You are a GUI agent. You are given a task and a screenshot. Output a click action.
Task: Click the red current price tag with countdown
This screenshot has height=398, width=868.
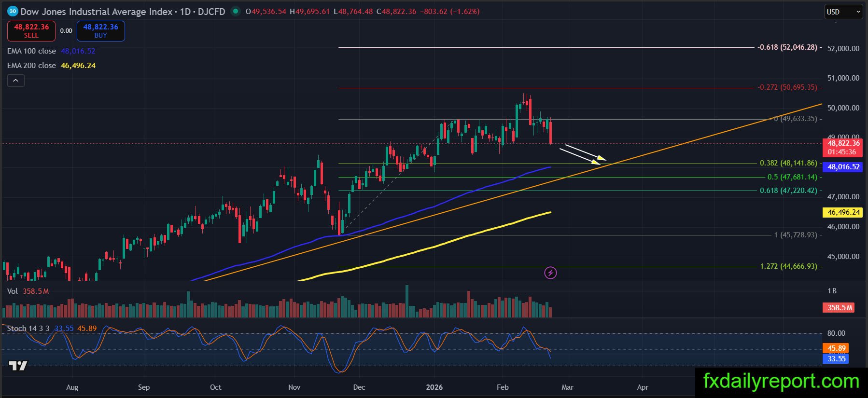pos(842,148)
